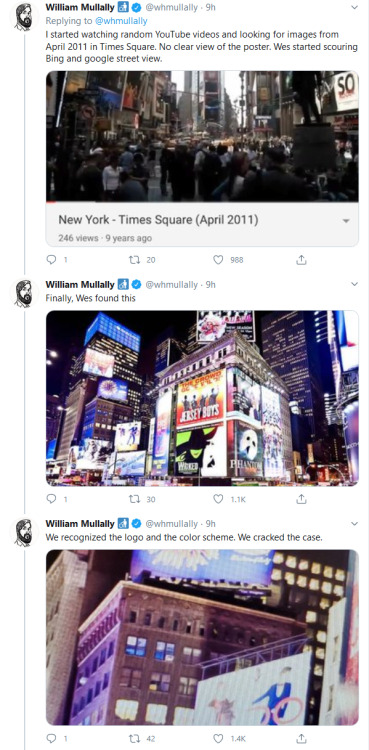Viewport: 369px width, 750px height.
Task: Retweet the tweet with 42 retweets
Action: 134,738
